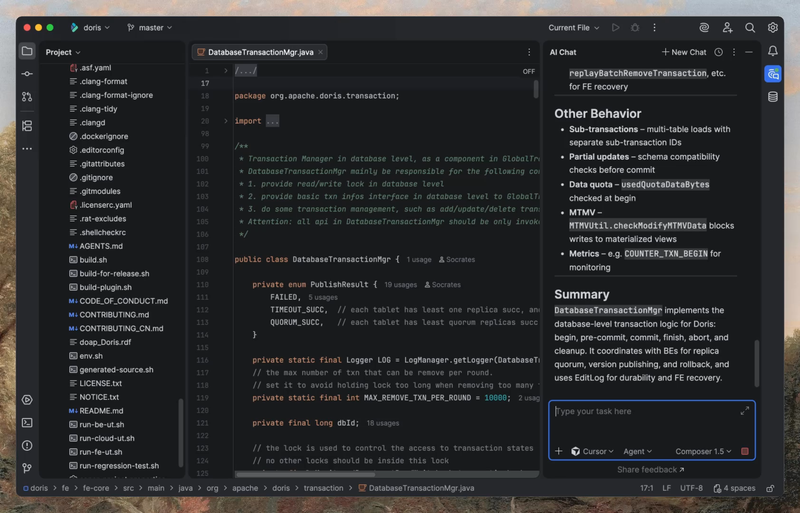Click the 17:1 caret position indicator
The height and width of the screenshot is (513, 800).
pos(646,488)
